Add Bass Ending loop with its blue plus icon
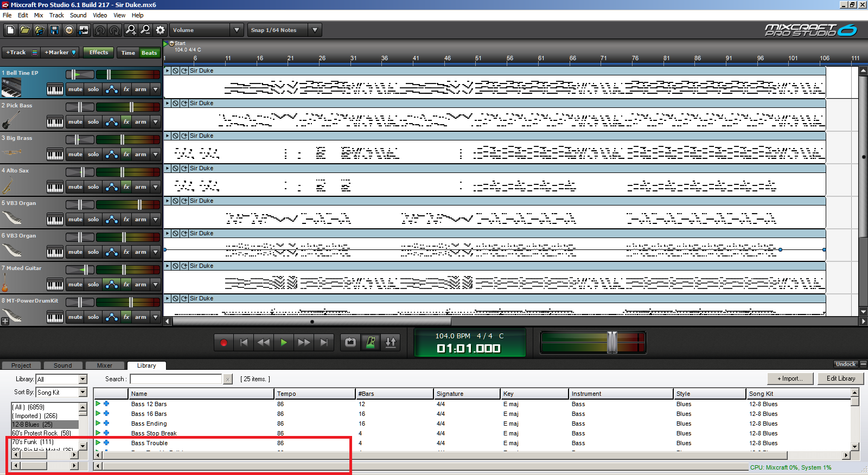 (106, 423)
